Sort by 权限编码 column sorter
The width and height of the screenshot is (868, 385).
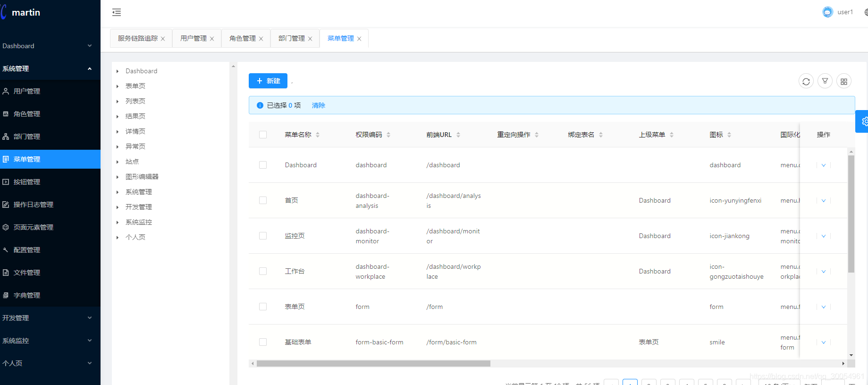pos(388,135)
